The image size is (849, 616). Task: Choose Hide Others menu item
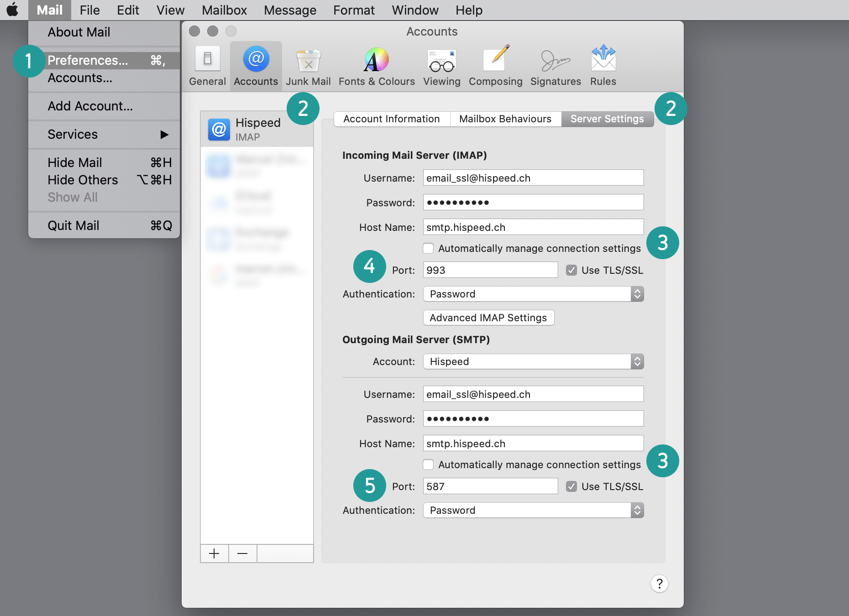[x=104, y=180]
